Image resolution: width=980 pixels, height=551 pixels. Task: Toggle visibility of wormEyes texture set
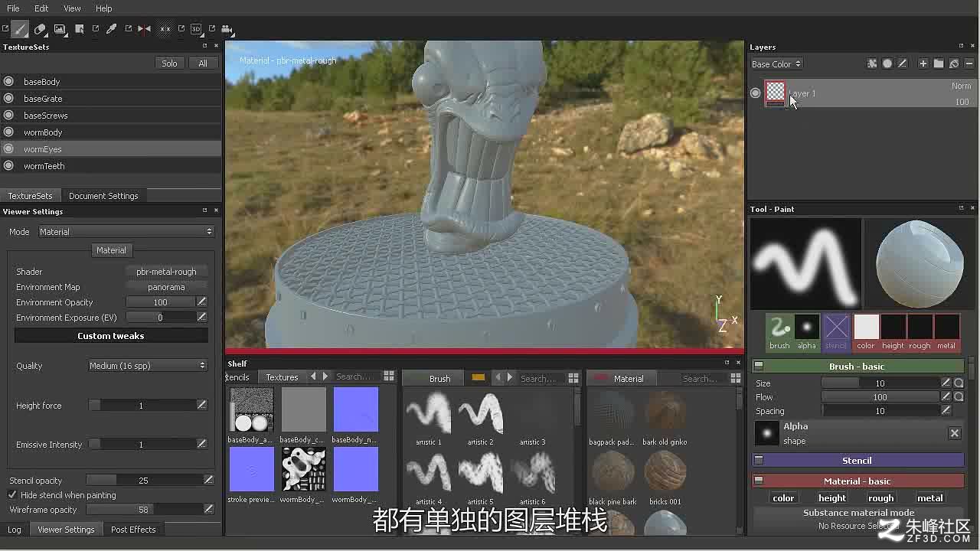pyautogui.click(x=8, y=148)
